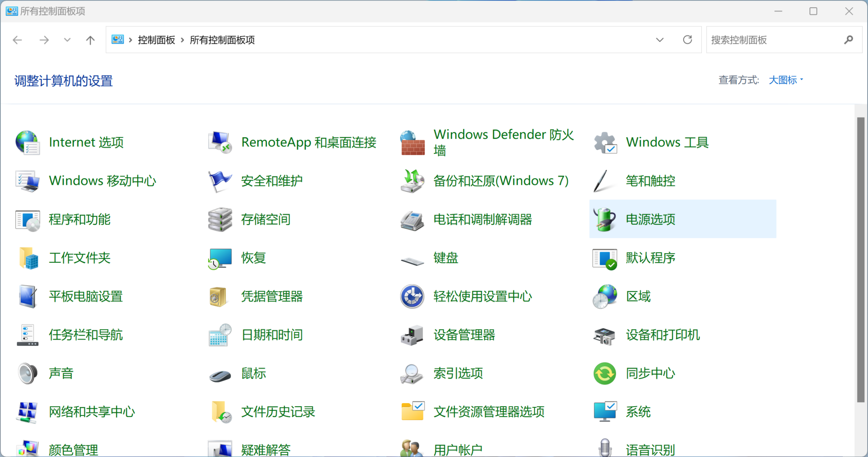Open the 凭据管理器 safe icon

(x=220, y=296)
